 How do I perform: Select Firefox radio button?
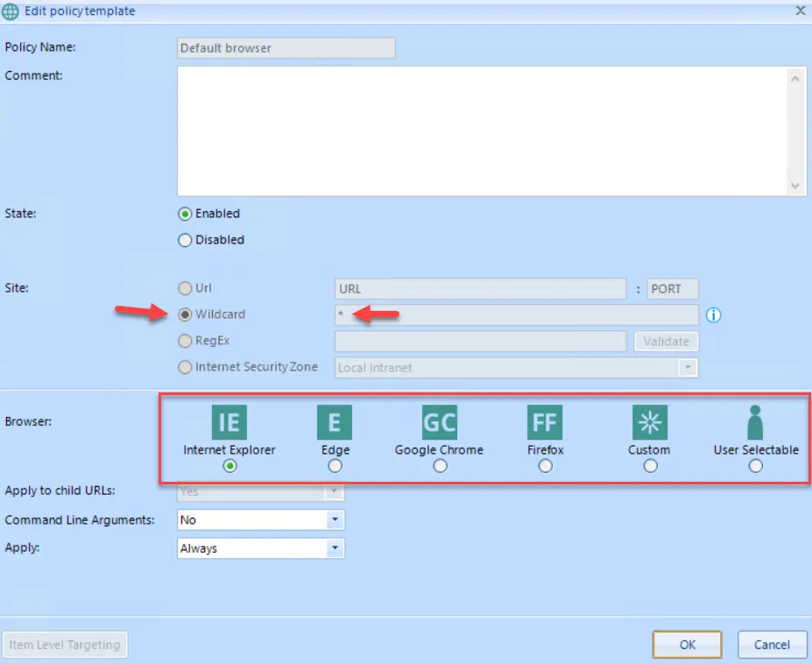(x=546, y=466)
